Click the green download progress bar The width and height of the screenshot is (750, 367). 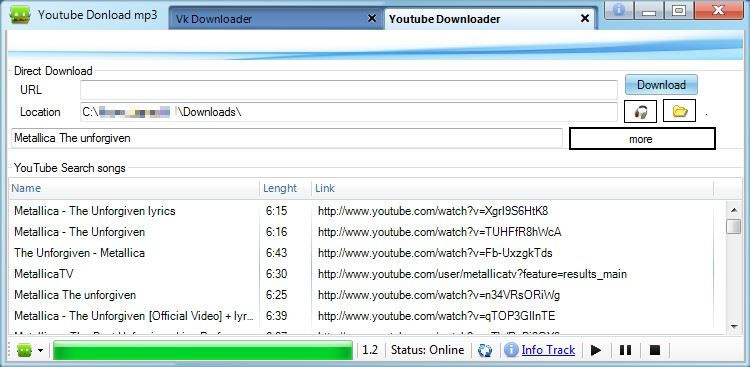(x=203, y=350)
